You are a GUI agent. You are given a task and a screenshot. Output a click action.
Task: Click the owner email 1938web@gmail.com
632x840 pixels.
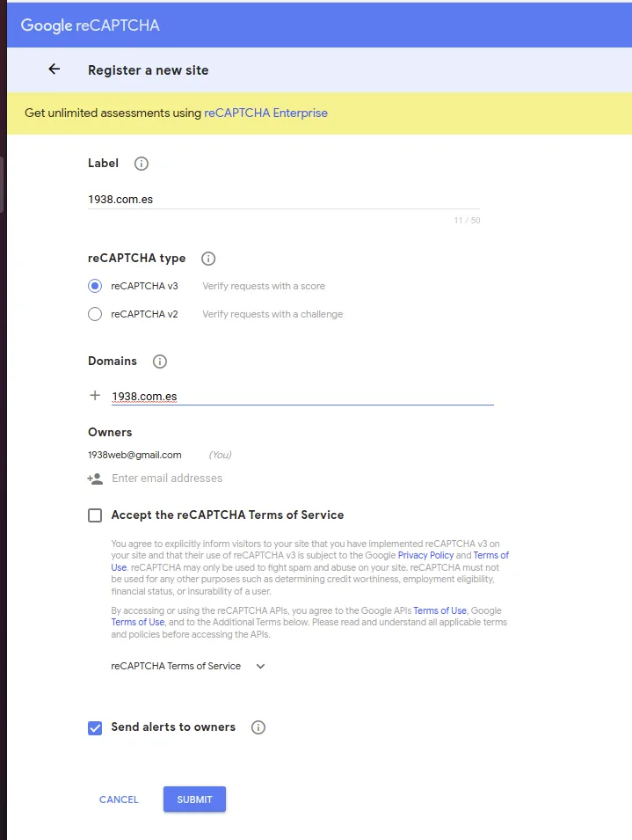click(x=134, y=455)
